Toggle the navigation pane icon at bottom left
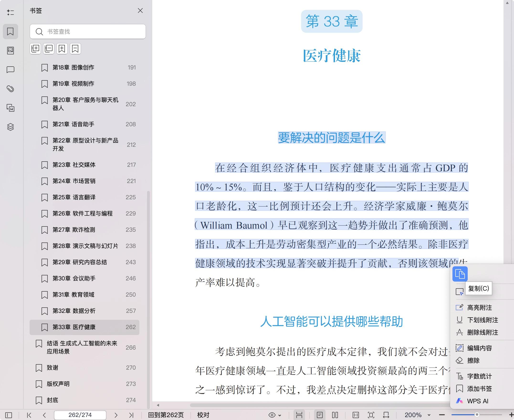514x420 pixels. coord(8,415)
